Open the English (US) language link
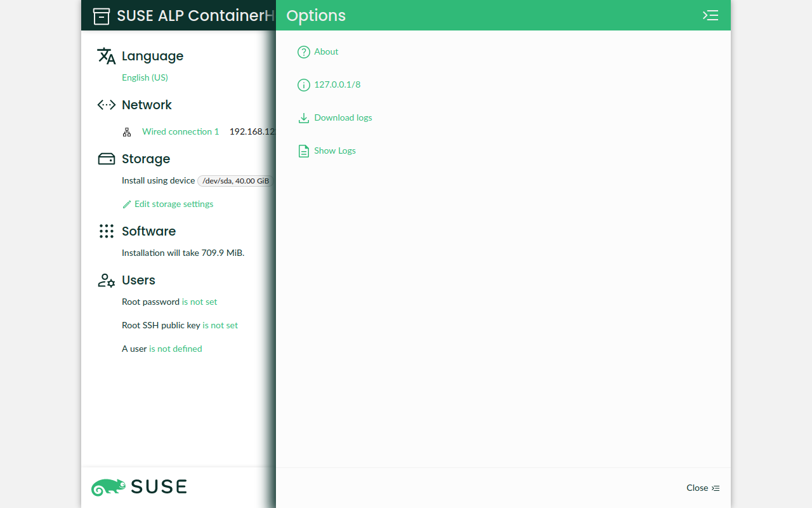Viewport: 812px width, 508px height. tap(145, 77)
